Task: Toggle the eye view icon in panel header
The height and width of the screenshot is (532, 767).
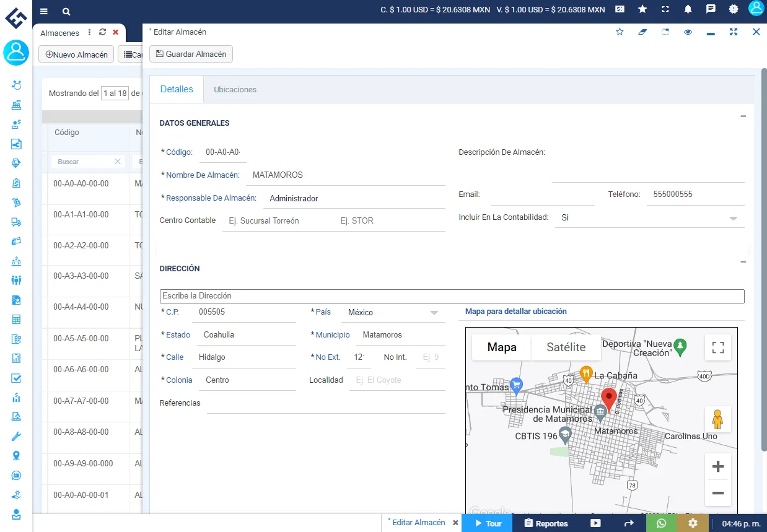Action: click(688, 32)
